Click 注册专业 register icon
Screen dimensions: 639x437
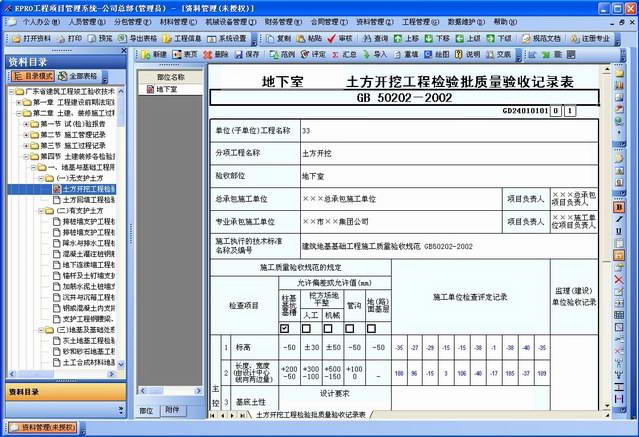[575, 39]
